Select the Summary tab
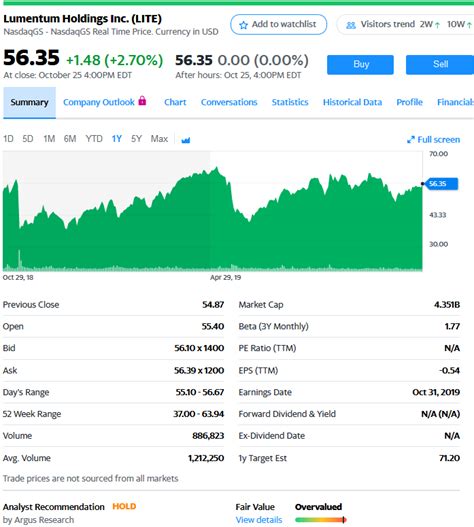The height and width of the screenshot is (527, 474). (x=30, y=103)
